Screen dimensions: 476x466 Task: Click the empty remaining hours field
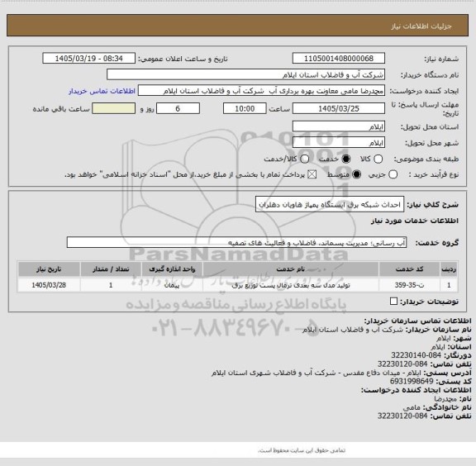pyautogui.click(x=113, y=108)
